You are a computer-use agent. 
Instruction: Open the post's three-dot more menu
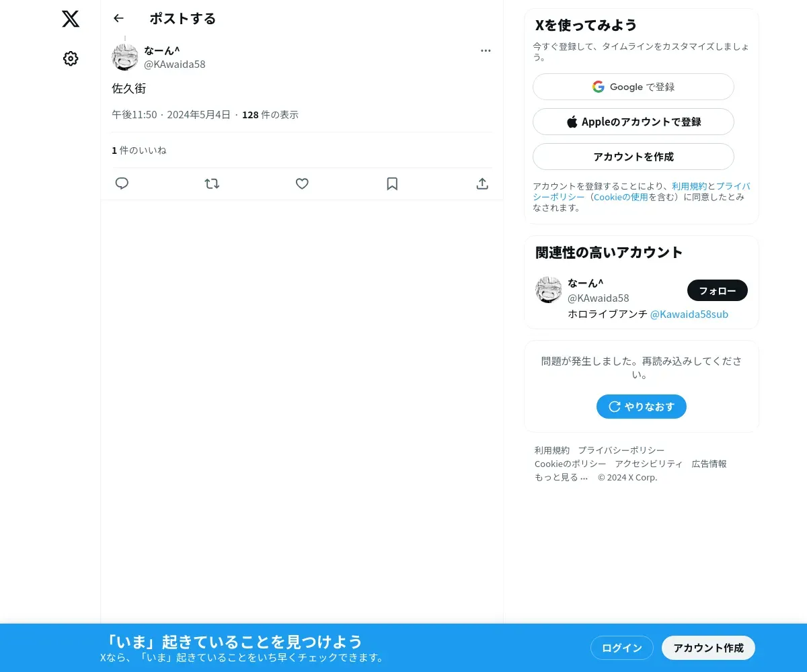tap(486, 50)
